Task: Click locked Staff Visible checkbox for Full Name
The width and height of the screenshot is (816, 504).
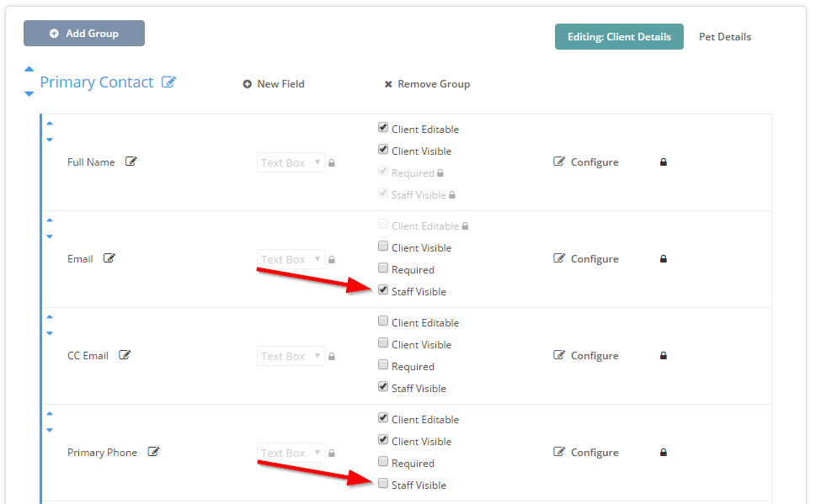Action: (x=383, y=193)
